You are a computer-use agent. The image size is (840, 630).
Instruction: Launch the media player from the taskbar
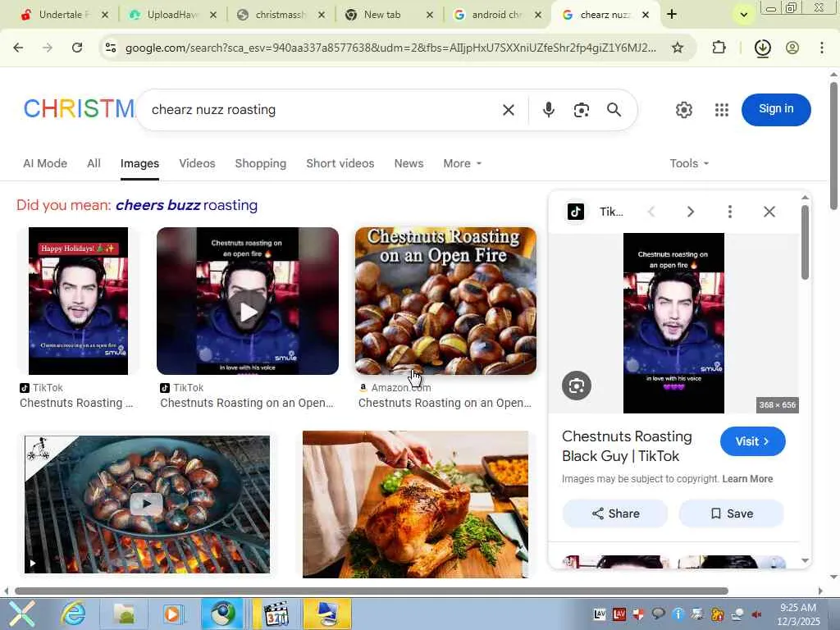pos(172,614)
